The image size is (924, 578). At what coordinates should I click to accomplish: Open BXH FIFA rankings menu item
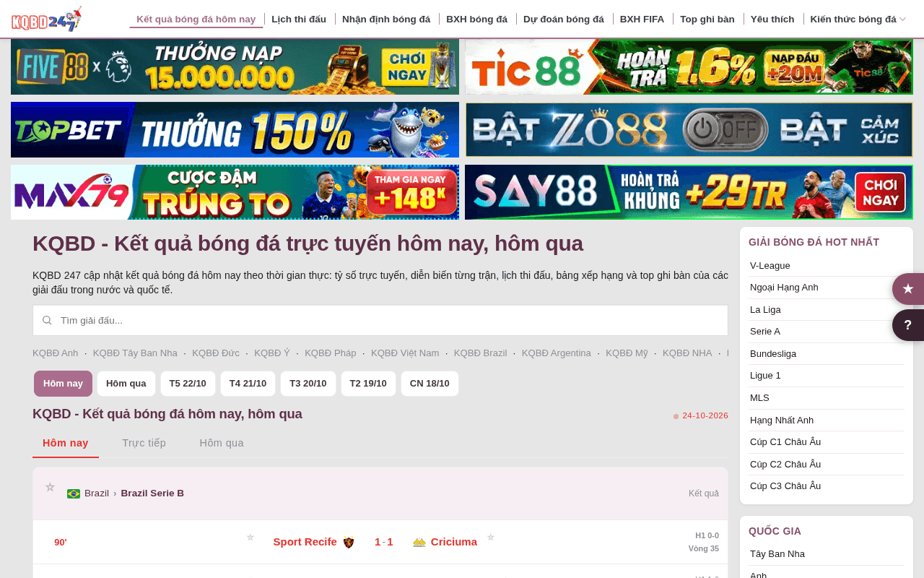[642, 19]
